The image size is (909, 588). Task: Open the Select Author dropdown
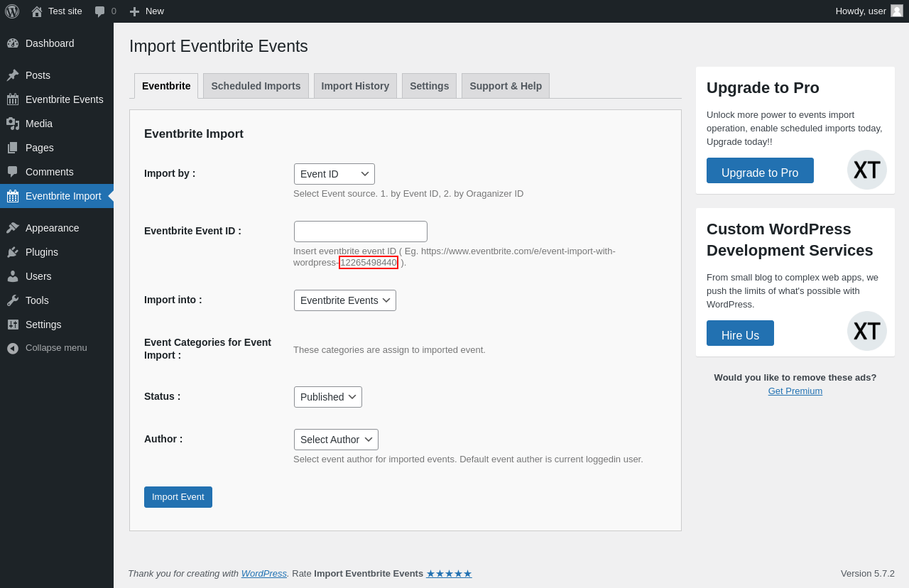tap(336, 440)
